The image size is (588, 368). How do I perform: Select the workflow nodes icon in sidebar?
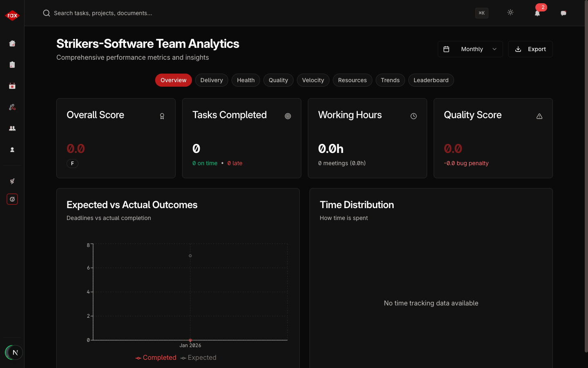pos(12,107)
